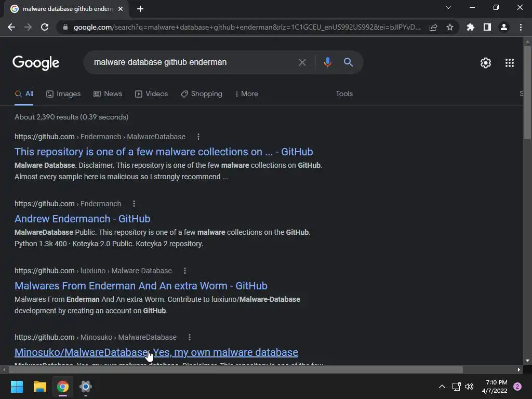Image resolution: width=532 pixels, height=399 pixels.
Task: Click the github.com › luixiuno › Malware-Database breadcrumb
Action: click(x=94, y=271)
